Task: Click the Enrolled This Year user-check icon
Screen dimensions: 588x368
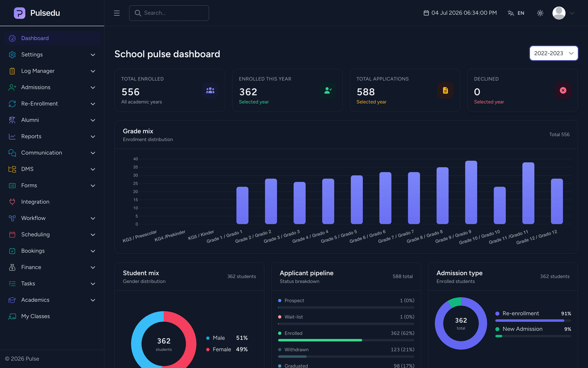Action: pos(328,90)
